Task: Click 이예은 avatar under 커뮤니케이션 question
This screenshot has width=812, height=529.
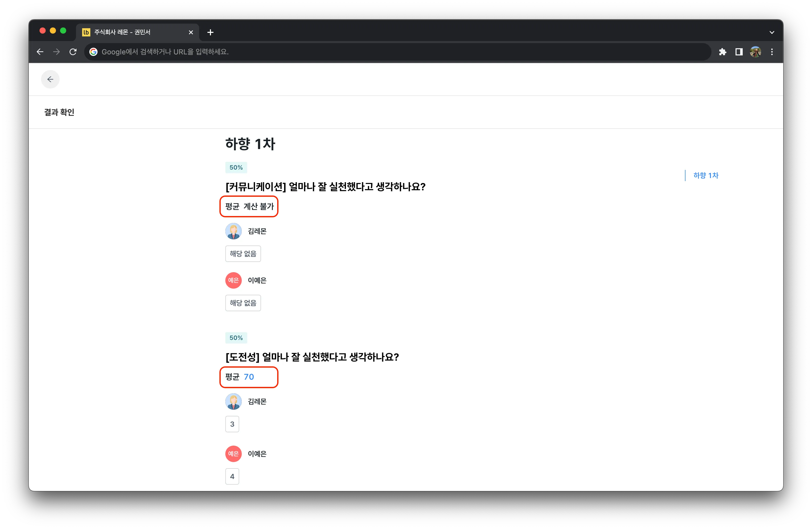Action: pos(233,280)
